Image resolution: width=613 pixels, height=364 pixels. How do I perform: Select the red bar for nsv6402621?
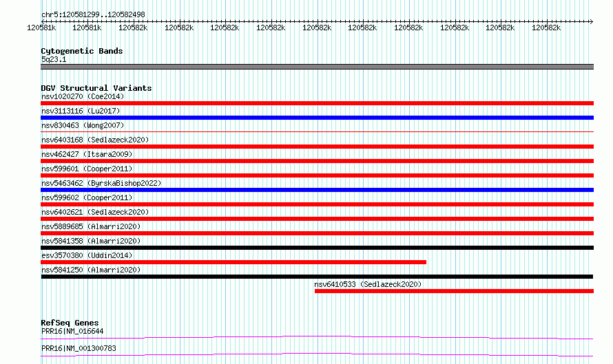pos(317,219)
